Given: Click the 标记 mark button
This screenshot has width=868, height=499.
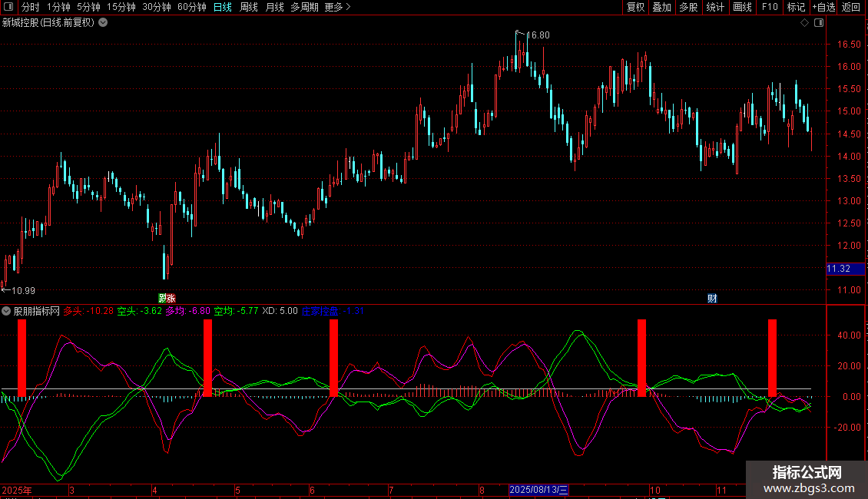Looking at the screenshot, I should (x=796, y=7).
